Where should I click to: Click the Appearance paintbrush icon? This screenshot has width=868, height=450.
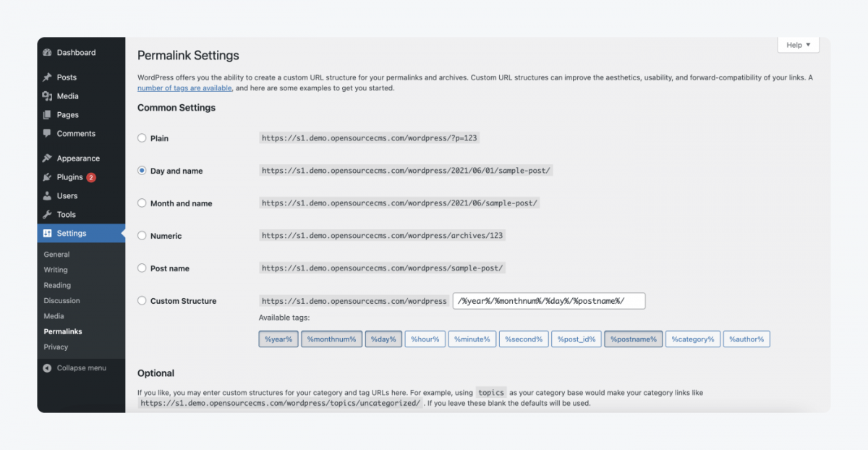click(48, 158)
